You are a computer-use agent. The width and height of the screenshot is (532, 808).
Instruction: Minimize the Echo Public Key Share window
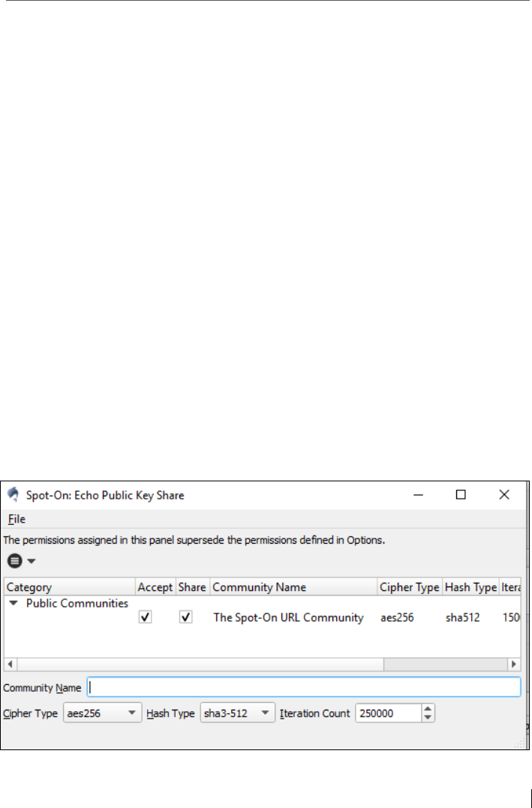tap(418, 495)
